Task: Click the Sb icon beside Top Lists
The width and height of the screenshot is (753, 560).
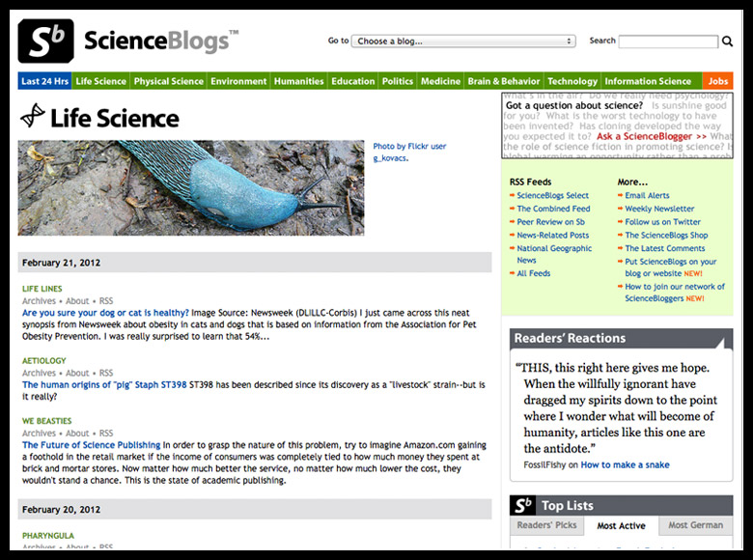Action: [x=522, y=505]
